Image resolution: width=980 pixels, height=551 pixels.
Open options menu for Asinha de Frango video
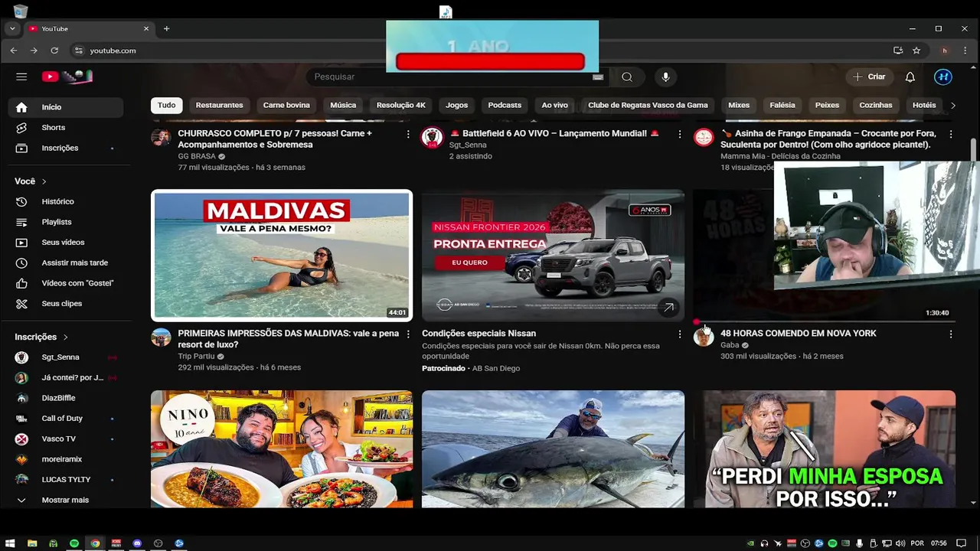coord(951,134)
